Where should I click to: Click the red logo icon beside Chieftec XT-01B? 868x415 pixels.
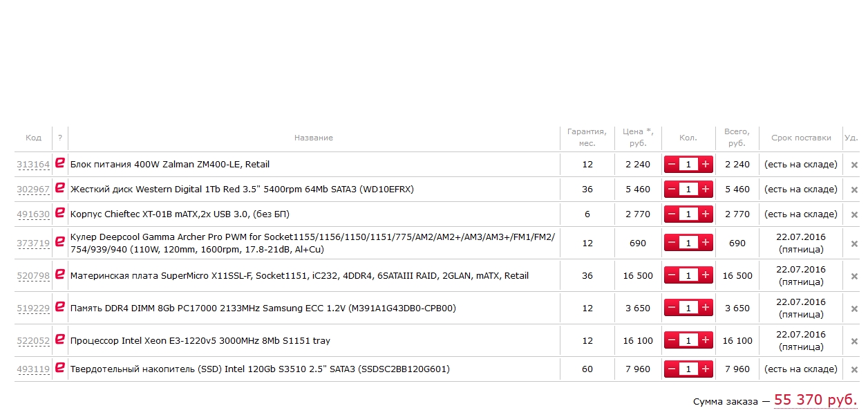coord(60,214)
